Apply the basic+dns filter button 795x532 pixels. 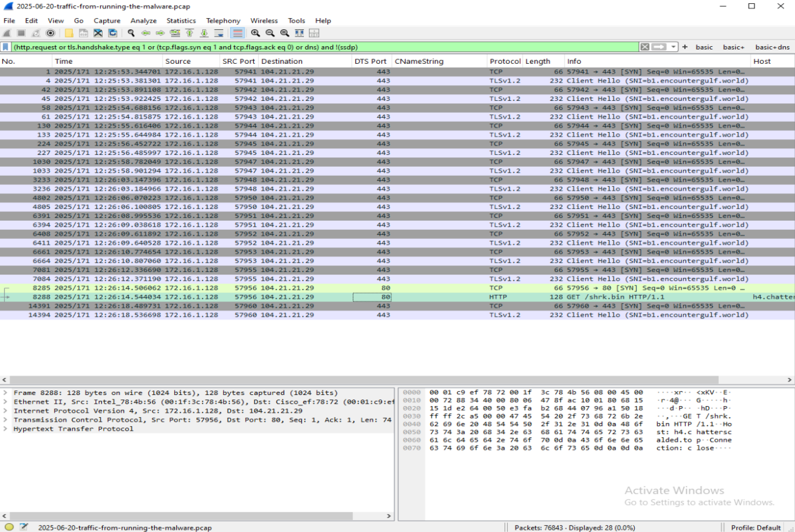click(772, 47)
